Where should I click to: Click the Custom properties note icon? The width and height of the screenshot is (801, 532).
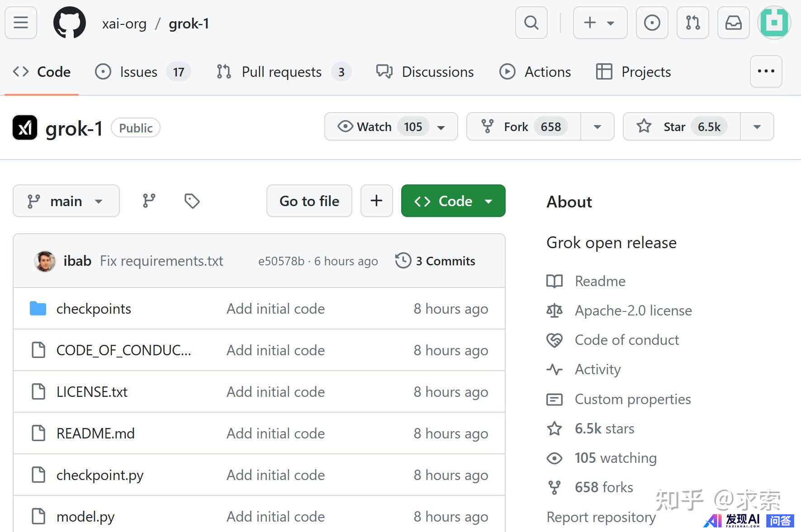click(555, 399)
